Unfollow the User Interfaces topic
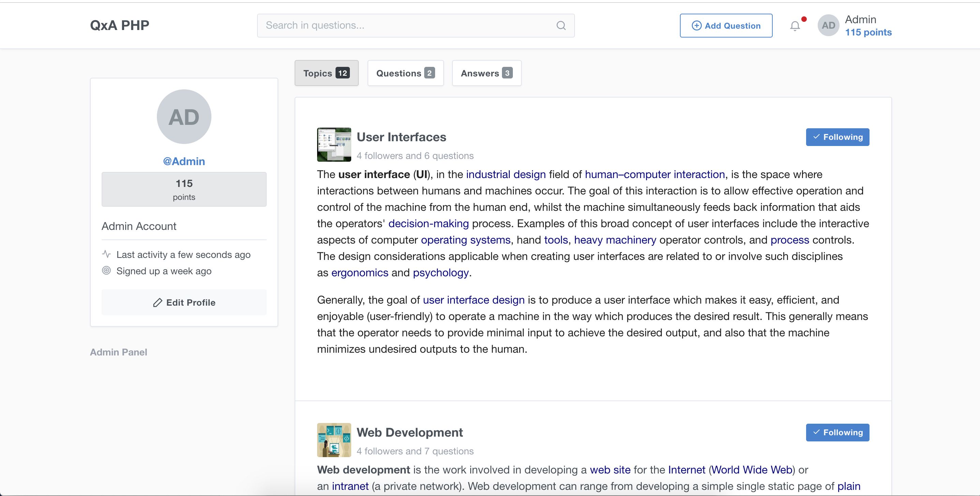The height and width of the screenshot is (496, 980). tap(837, 137)
